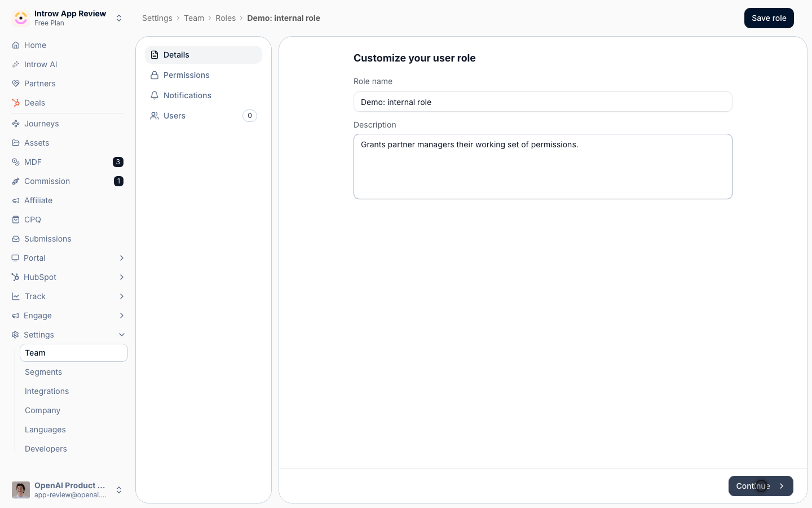Click the MDF badge showing 3
The height and width of the screenshot is (508, 812).
coord(118,162)
